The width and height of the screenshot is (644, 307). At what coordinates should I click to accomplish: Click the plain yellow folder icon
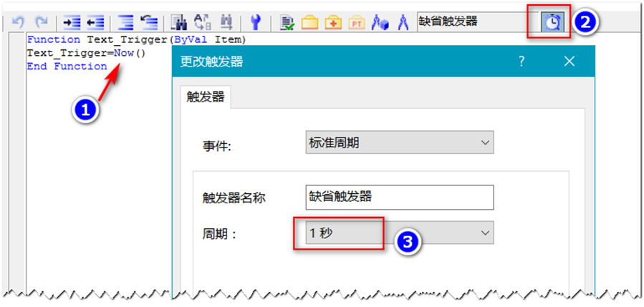click(310, 23)
